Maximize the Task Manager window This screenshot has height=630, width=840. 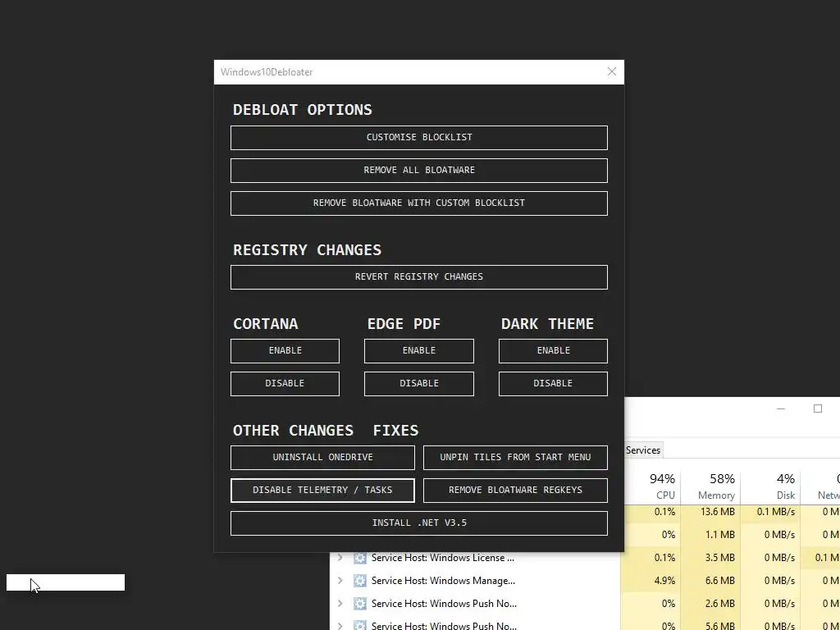[x=818, y=409]
